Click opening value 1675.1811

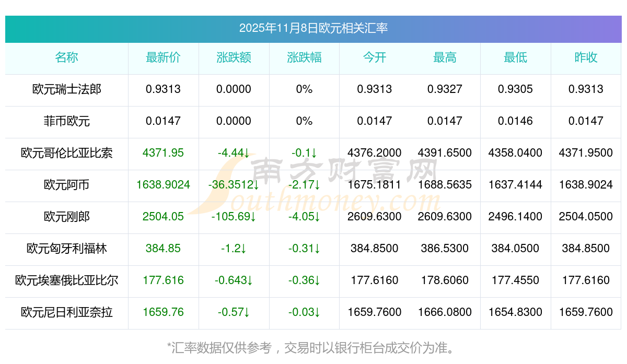(375, 185)
